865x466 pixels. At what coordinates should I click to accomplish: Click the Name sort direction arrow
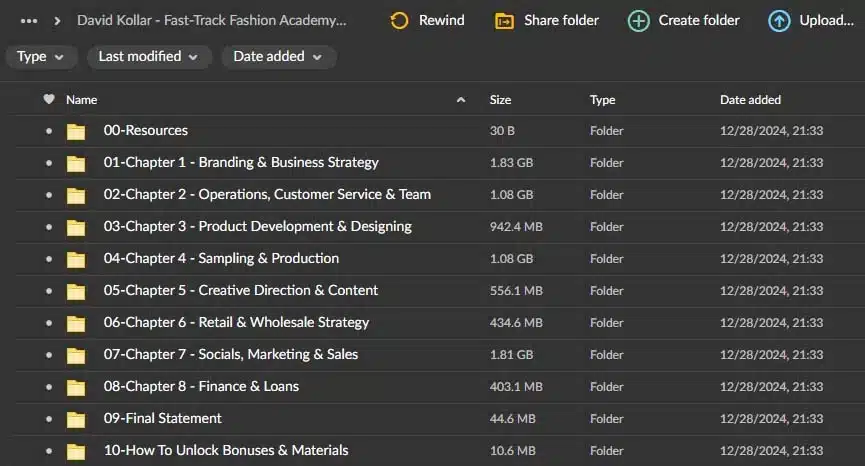pyautogui.click(x=461, y=100)
